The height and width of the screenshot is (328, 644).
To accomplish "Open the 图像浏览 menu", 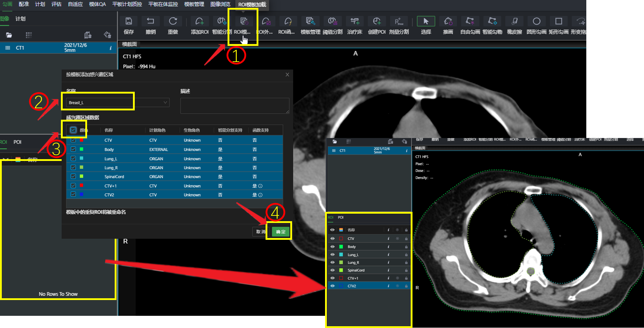I will pyautogui.click(x=220, y=4).
